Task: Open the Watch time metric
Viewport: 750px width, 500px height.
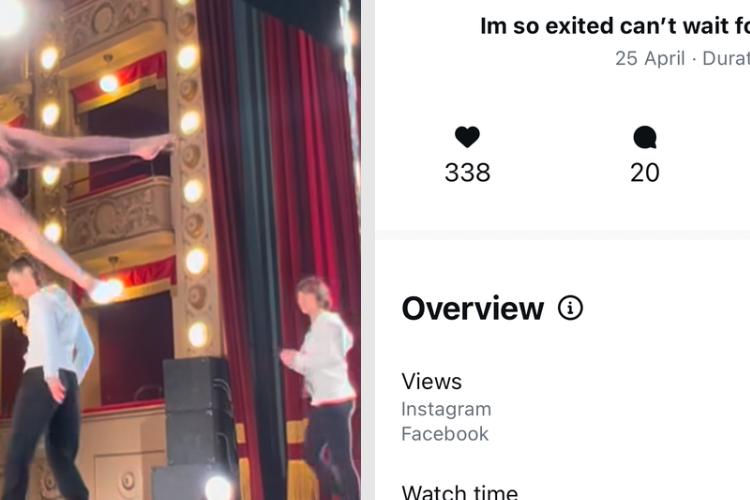Action: [460, 492]
